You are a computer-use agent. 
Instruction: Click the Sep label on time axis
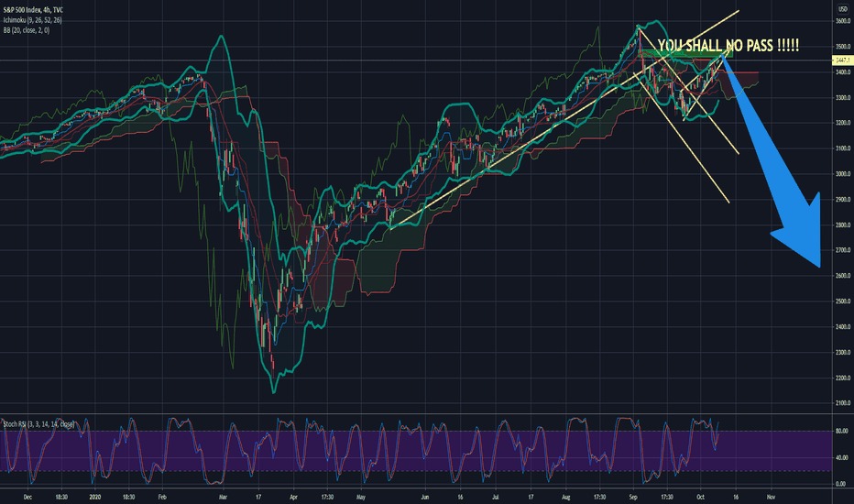(633, 497)
